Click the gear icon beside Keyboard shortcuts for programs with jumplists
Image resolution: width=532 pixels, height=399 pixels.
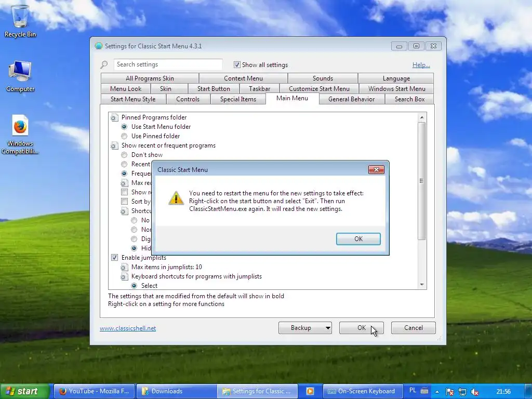coord(124,276)
